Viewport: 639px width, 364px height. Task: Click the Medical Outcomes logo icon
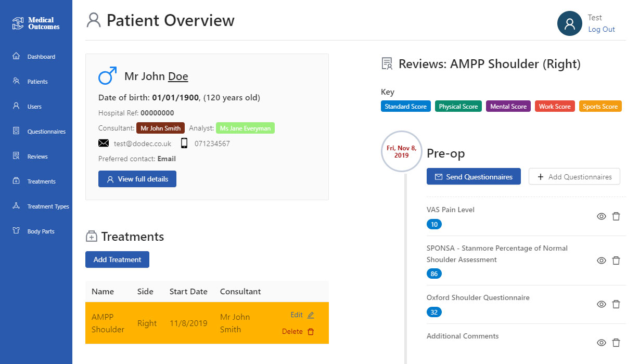coord(18,23)
